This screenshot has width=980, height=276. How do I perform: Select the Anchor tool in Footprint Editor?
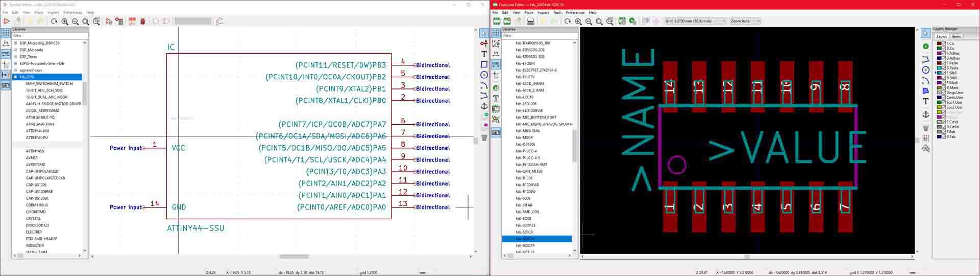[925, 114]
